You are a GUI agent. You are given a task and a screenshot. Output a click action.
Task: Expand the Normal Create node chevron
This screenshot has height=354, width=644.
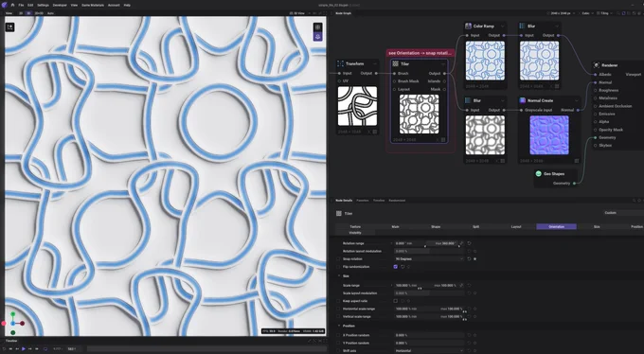point(576,100)
